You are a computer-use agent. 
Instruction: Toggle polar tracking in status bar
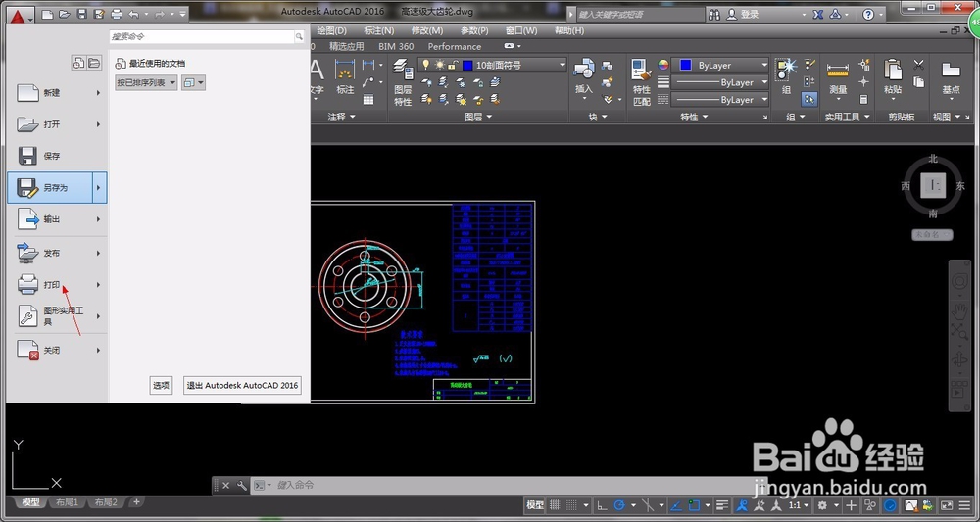coord(619,505)
